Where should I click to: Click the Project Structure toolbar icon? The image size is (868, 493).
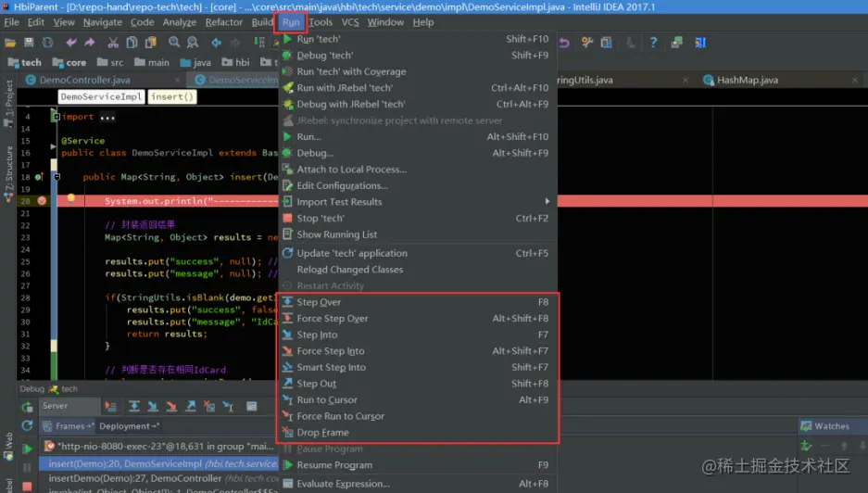pyautogui.click(x=606, y=43)
